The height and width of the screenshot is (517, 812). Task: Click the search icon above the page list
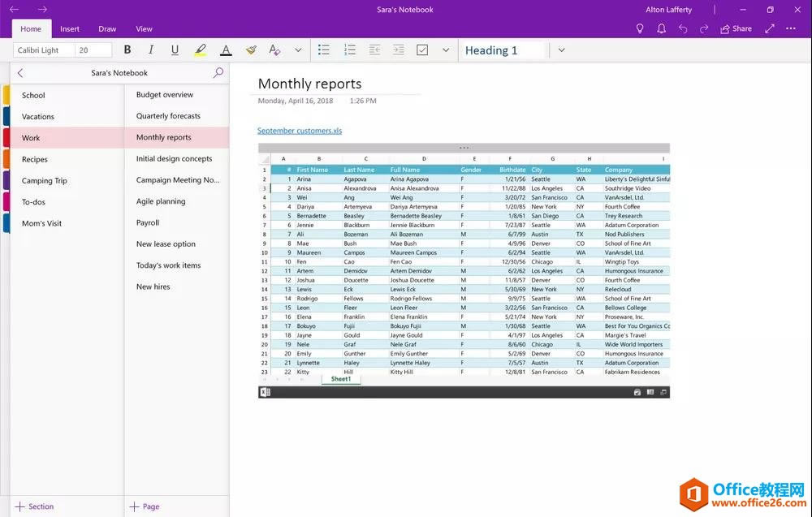pyautogui.click(x=218, y=72)
